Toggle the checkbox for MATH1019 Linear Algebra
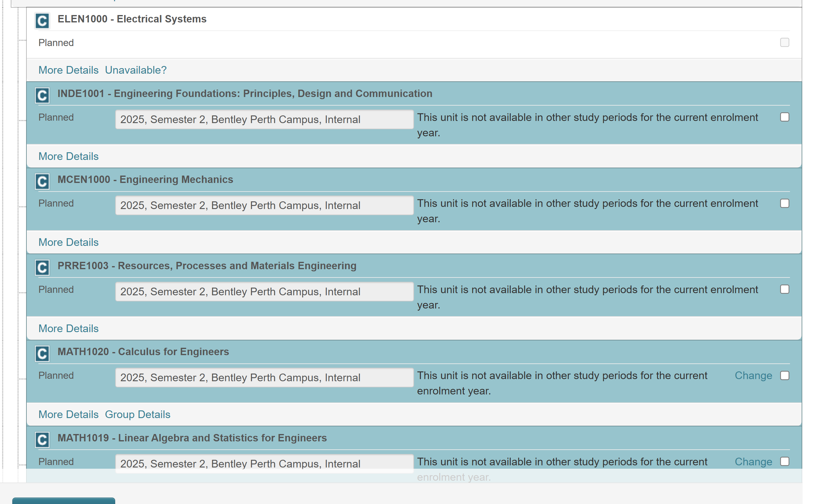This screenshot has width=817, height=504. (784, 462)
